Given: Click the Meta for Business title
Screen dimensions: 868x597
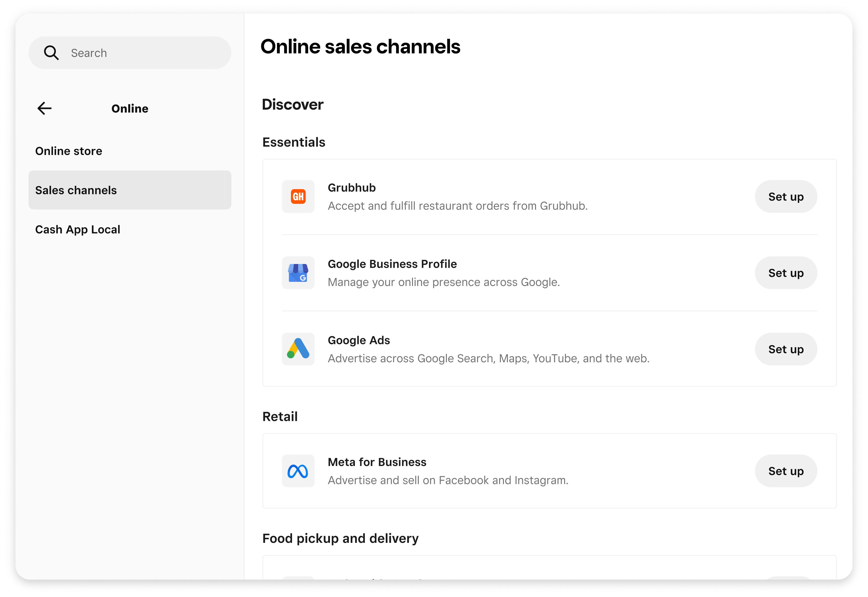Looking at the screenshot, I should click(x=376, y=462).
